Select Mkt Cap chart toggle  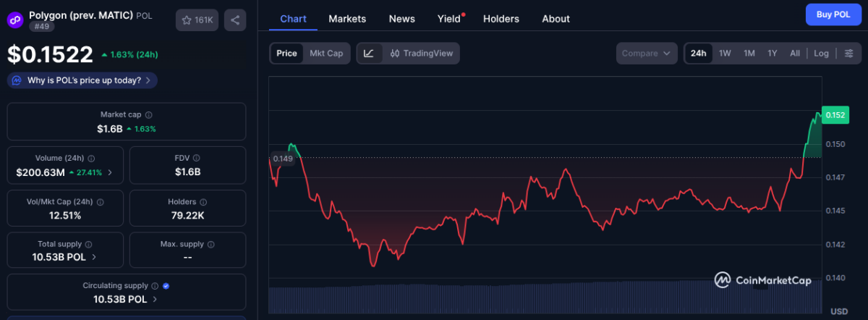tap(326, 53)
